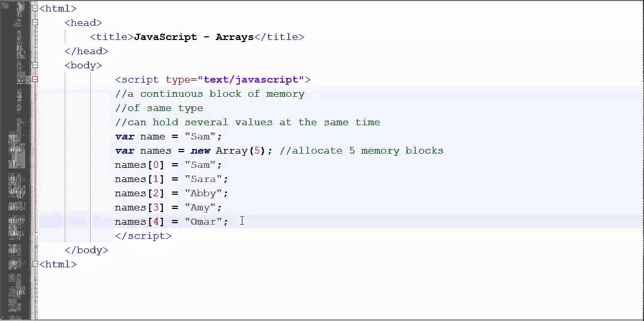The image size is (644, 321).
Task: Click the line names[3] = "Amy"
Action: pyautogui.click(x=169, y=207)
